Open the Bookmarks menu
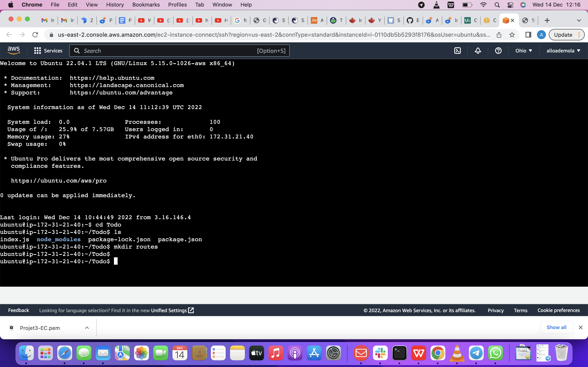 (146, 5)
